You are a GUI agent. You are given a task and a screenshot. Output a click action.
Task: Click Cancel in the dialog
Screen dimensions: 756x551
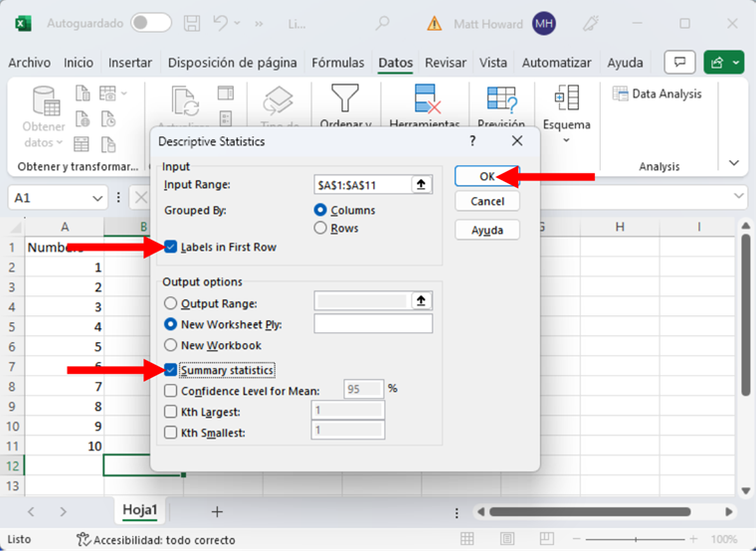(x=487, y=201)
